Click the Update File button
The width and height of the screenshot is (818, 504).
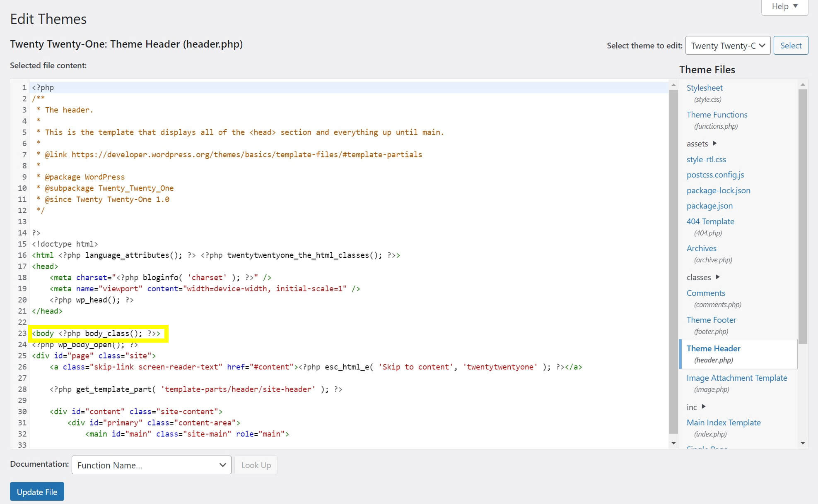point(36,492)
